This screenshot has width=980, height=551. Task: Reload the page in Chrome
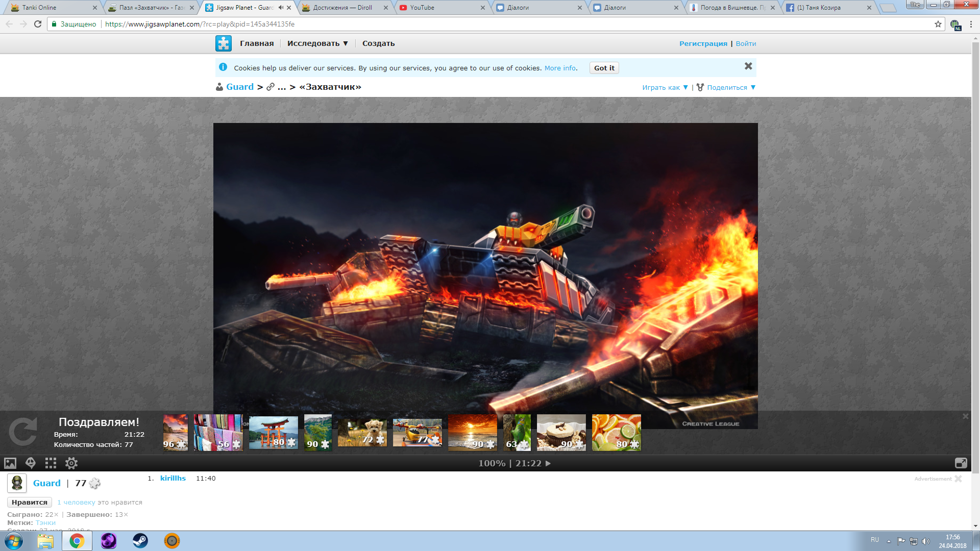(x=38, y=24)
